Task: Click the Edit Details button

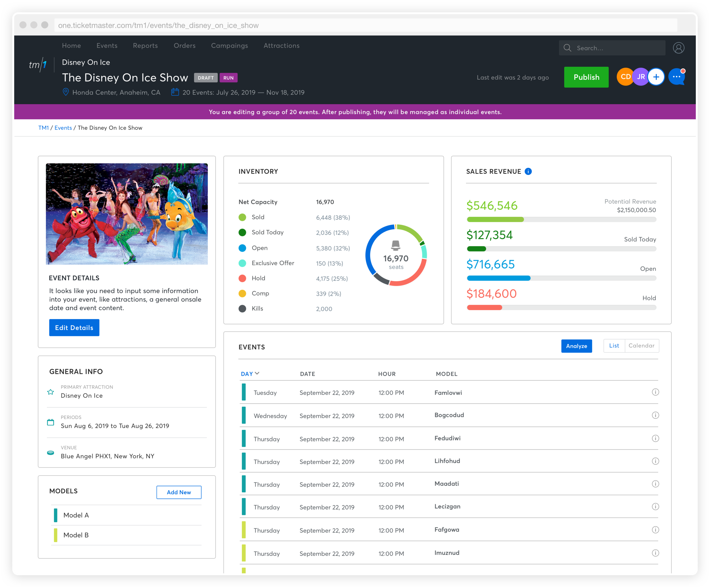Action: [x=74, y=328]
